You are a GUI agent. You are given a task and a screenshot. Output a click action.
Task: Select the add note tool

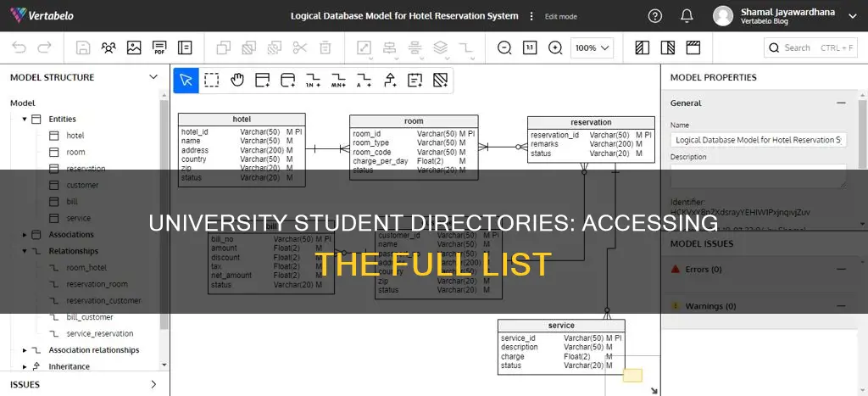pyautogui.click(x=415, y=81)
